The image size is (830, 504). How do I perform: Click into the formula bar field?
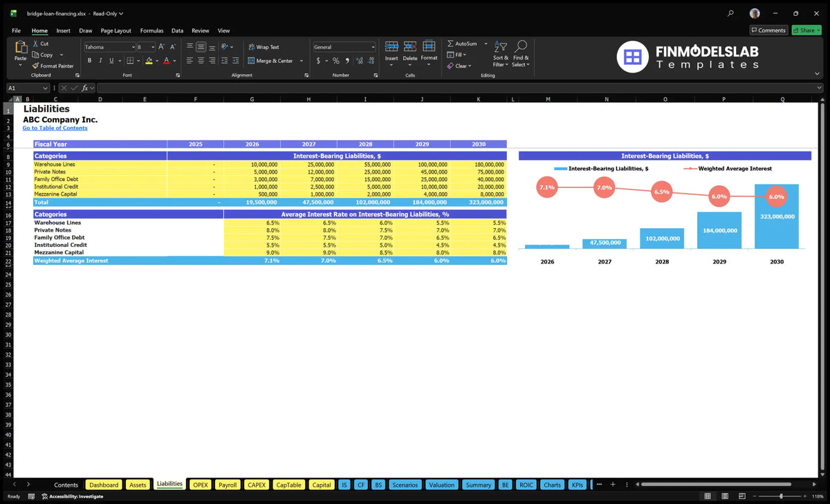tap(459, 88)
